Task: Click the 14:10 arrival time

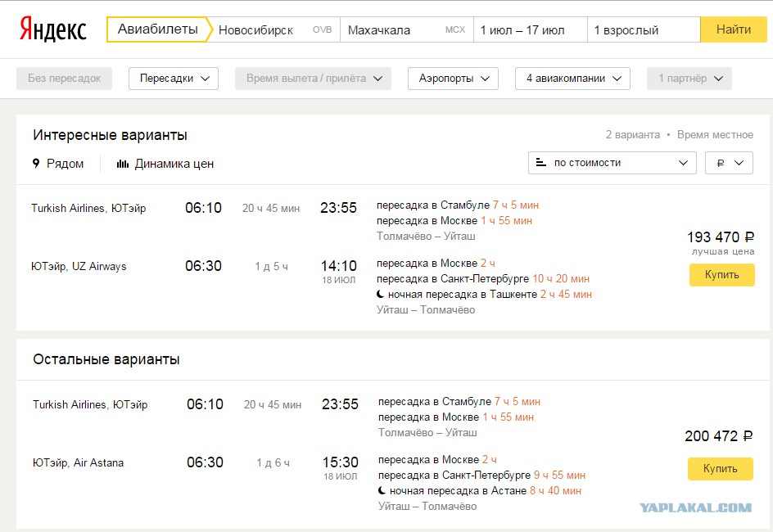Action: pos(339,266)
